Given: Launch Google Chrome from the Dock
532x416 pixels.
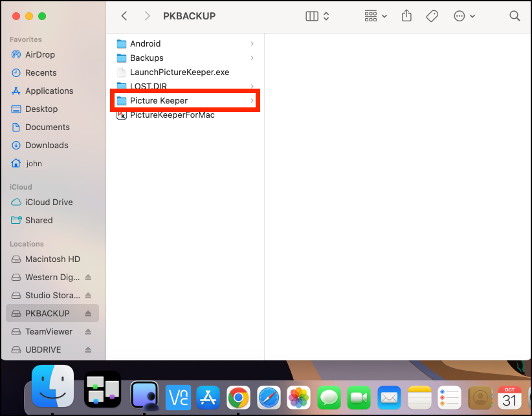Looking at the screenshot, I should tap(238, 397).
